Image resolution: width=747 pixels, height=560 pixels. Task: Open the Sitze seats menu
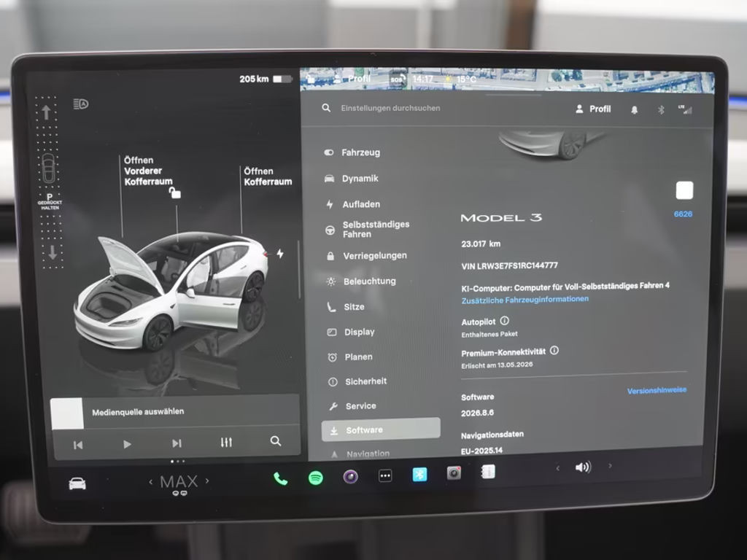345,307
